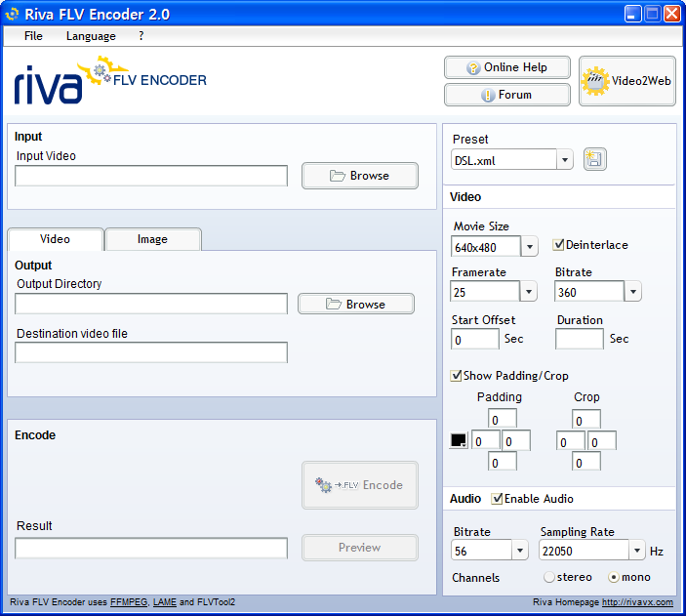The width and height of the screenshot is (686, 616).
Task: Open the LAME link
Action: point(165,602)
